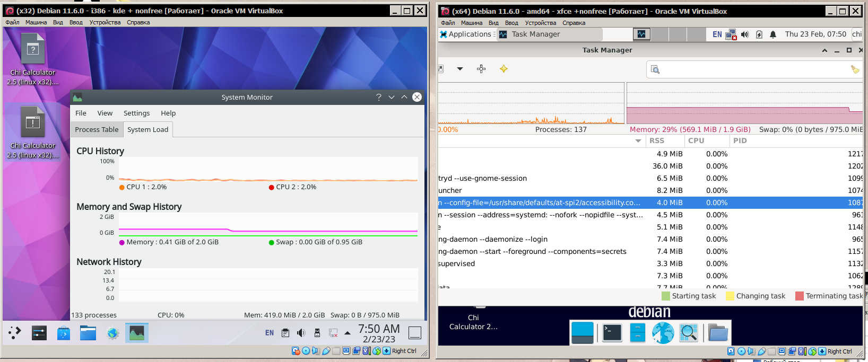Screen dimensions: 868x362
Task: Open View menu in System Monitor
Action: tap(105, 113)
